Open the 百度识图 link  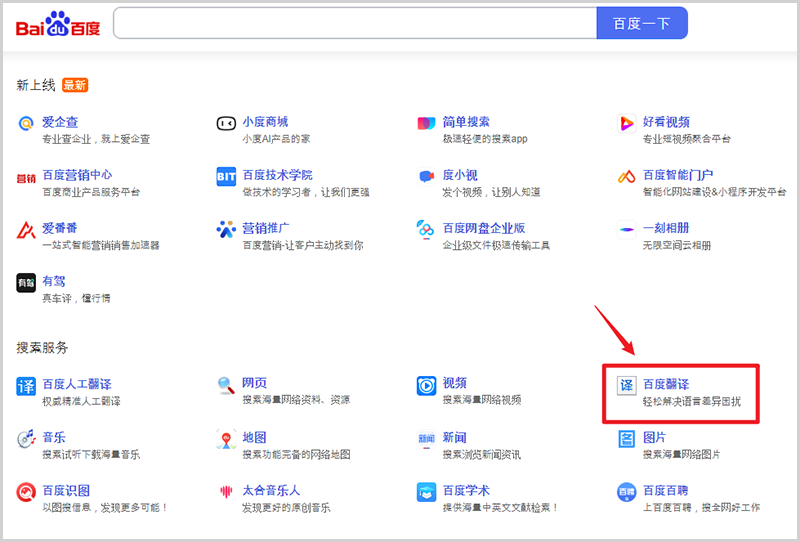[x=66, y=490]
